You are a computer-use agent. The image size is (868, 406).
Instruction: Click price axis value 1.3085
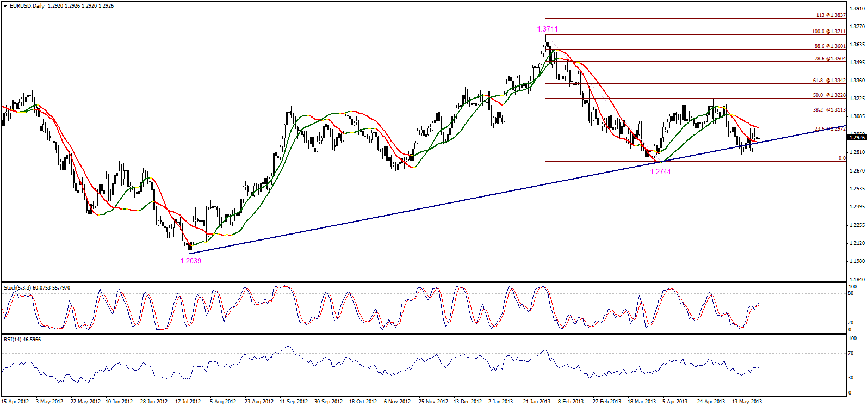coord(857,116)
